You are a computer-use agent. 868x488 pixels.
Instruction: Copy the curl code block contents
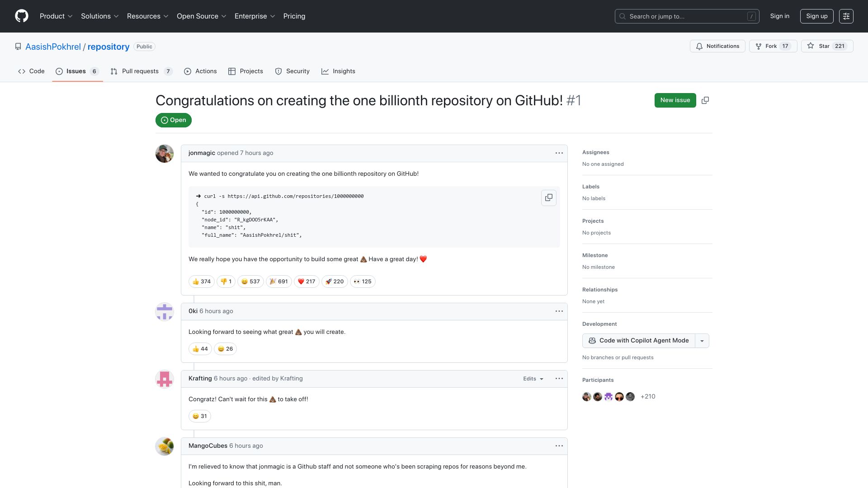549,198
